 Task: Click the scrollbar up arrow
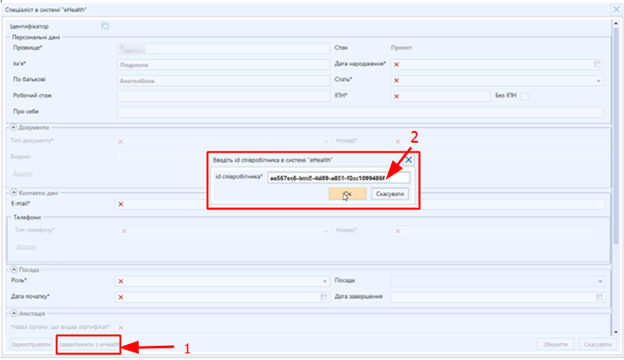click(616, 23)
